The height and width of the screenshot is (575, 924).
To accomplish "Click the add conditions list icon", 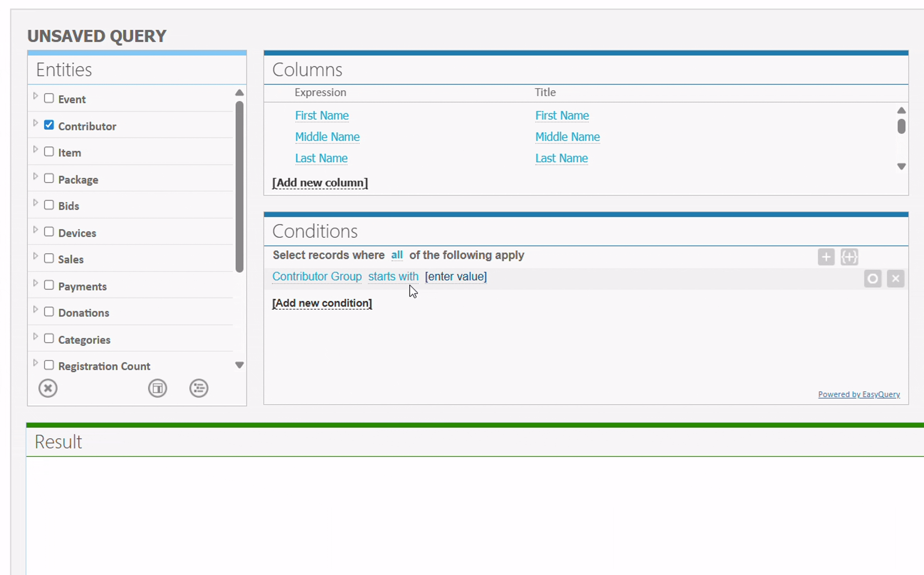I will (x=199, y=388).
